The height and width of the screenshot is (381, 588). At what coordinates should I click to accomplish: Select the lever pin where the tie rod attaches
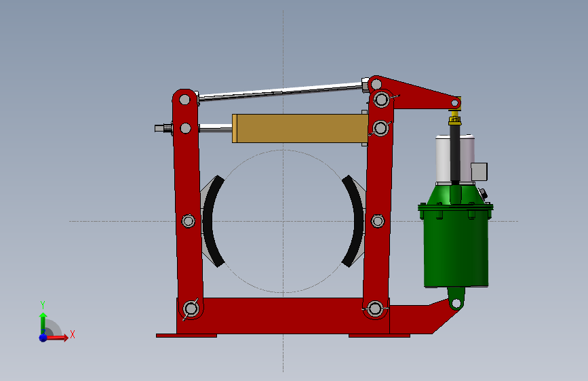point(376,84)
